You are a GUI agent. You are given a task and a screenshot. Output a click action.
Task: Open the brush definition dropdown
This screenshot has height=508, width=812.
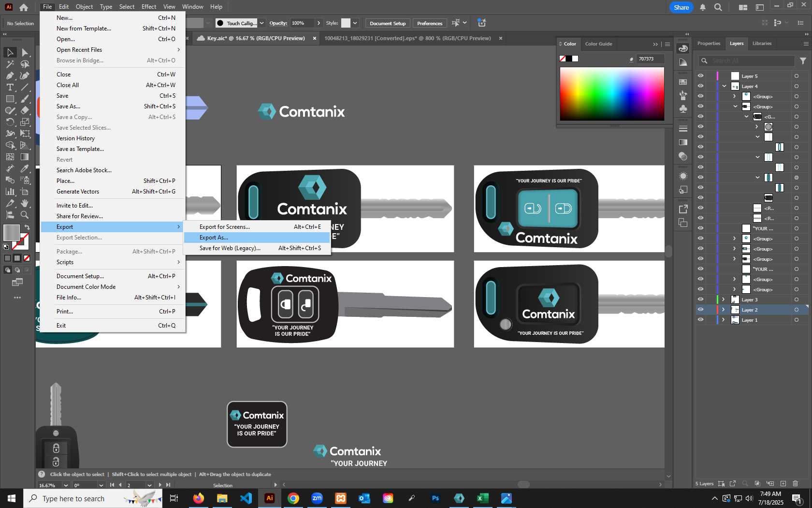click(261, 23)
